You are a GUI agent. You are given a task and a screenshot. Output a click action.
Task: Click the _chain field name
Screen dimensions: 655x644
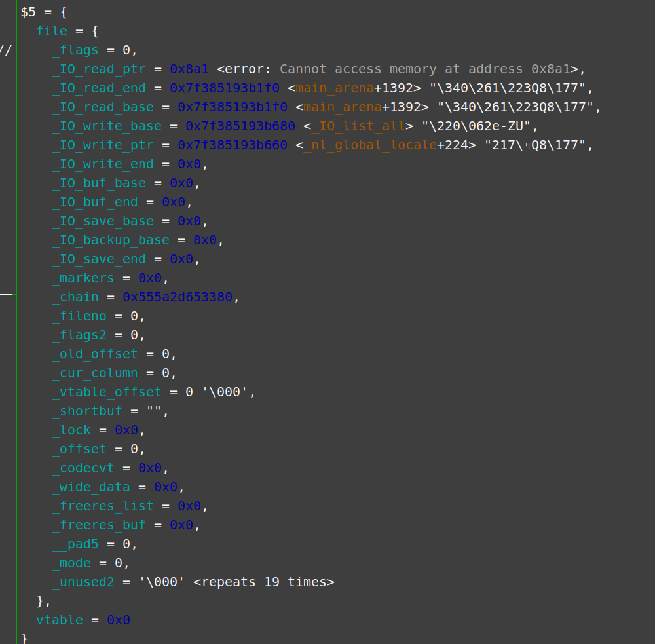coord(75,297)
